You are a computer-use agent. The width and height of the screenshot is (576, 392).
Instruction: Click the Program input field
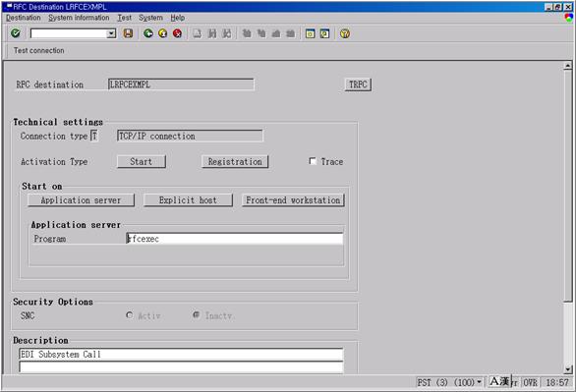235,239
